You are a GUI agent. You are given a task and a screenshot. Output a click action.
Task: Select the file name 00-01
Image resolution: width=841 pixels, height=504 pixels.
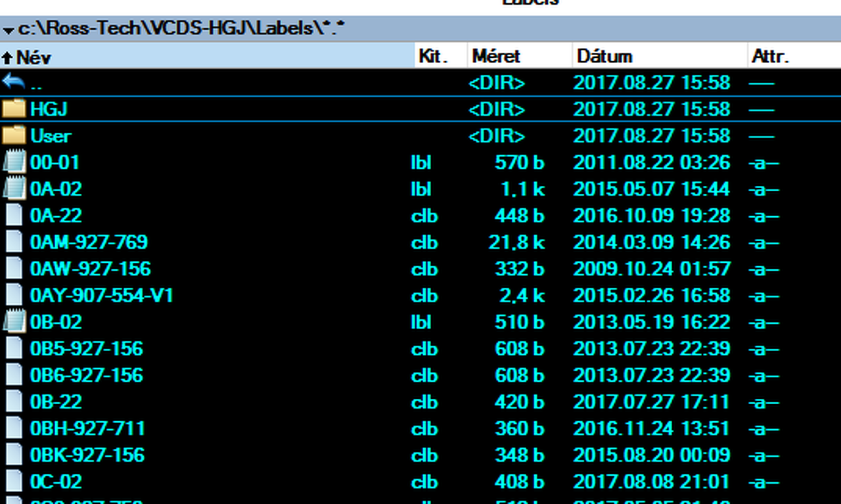coord(55,162)
